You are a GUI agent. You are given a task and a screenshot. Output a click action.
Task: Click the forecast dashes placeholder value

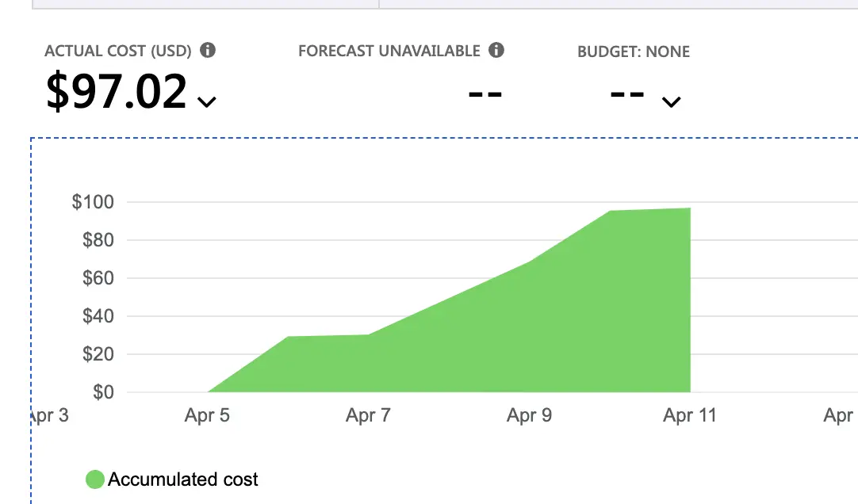click(485, 93)
